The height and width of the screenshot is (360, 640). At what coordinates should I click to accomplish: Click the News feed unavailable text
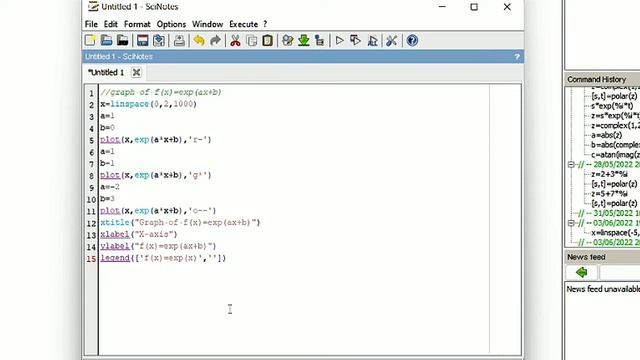(x=603, y=289)
